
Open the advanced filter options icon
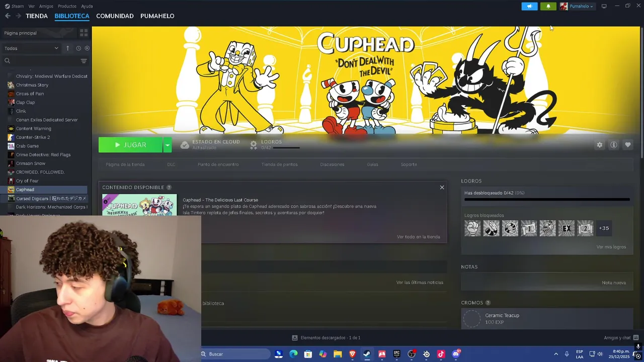click(x=84, y=61)
